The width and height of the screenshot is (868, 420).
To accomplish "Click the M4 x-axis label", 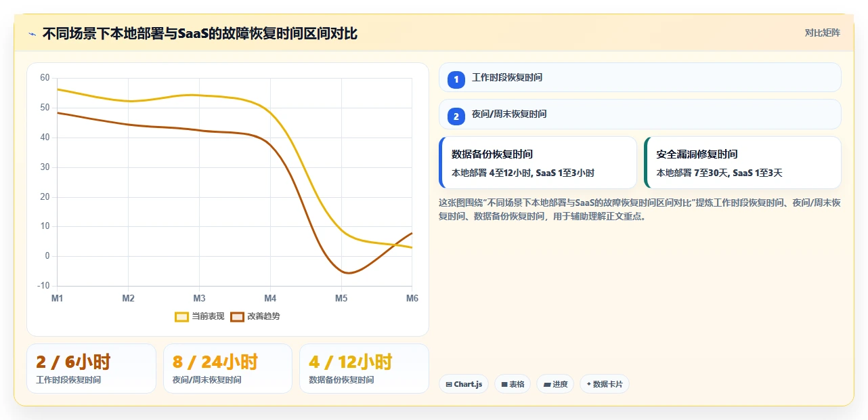I will click(270, 298).
